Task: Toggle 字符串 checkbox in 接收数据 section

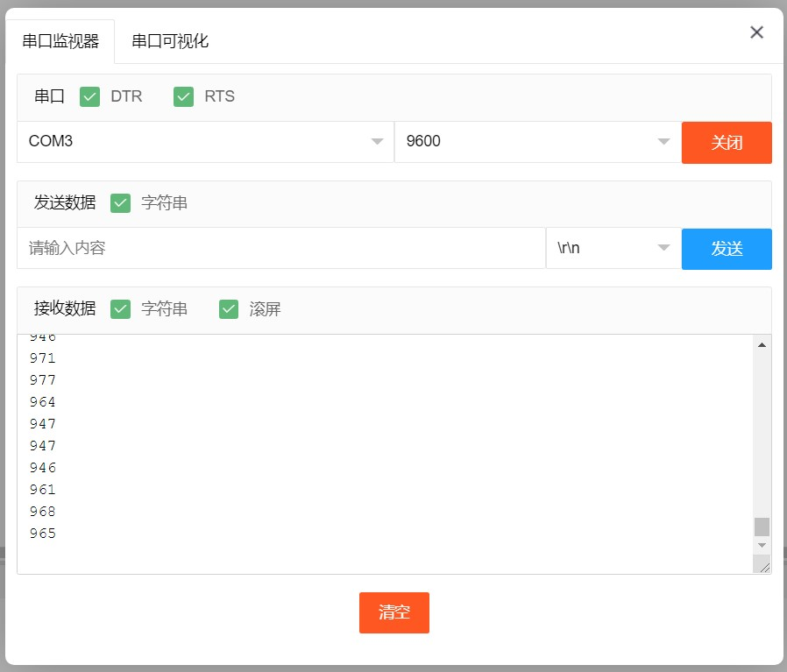Action: 120,308
